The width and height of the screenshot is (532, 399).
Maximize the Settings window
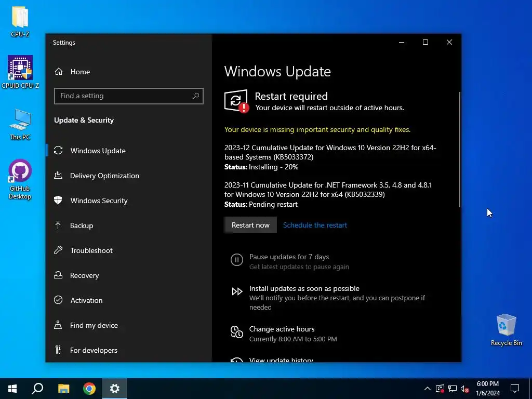click(x=425, y=42)
